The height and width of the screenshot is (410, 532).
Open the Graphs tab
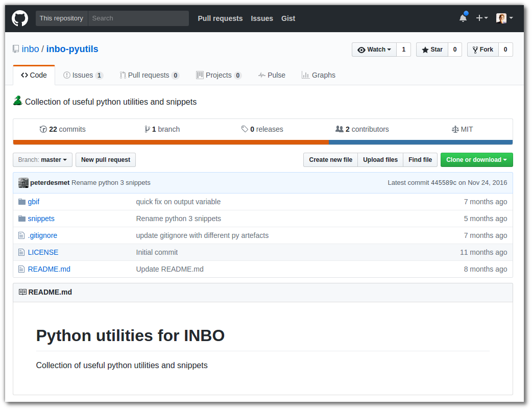(319, 75)
